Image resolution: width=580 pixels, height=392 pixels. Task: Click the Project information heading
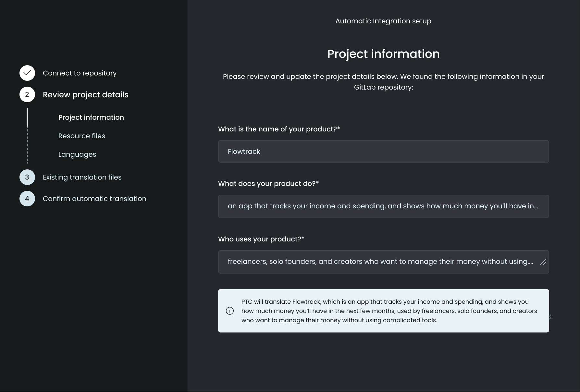[383, 54]
